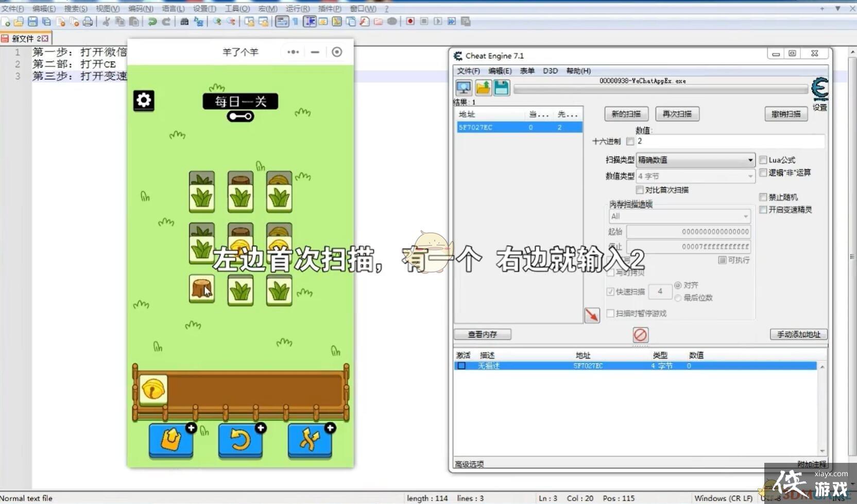Open the 插件(P) menu in the editor

coord(330,9)
